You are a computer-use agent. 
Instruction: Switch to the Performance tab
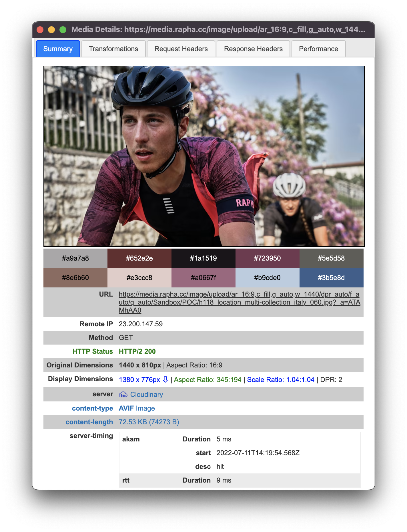318,49
